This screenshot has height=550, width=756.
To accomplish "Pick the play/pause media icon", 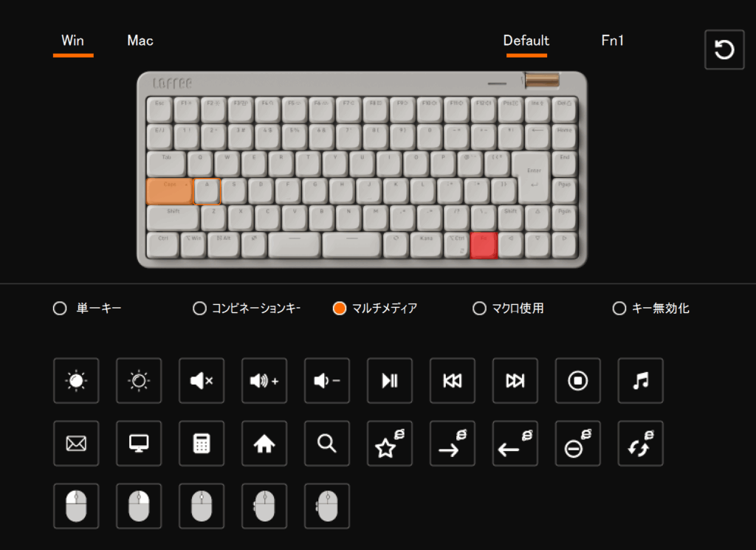I will click(x=390, y=381).
